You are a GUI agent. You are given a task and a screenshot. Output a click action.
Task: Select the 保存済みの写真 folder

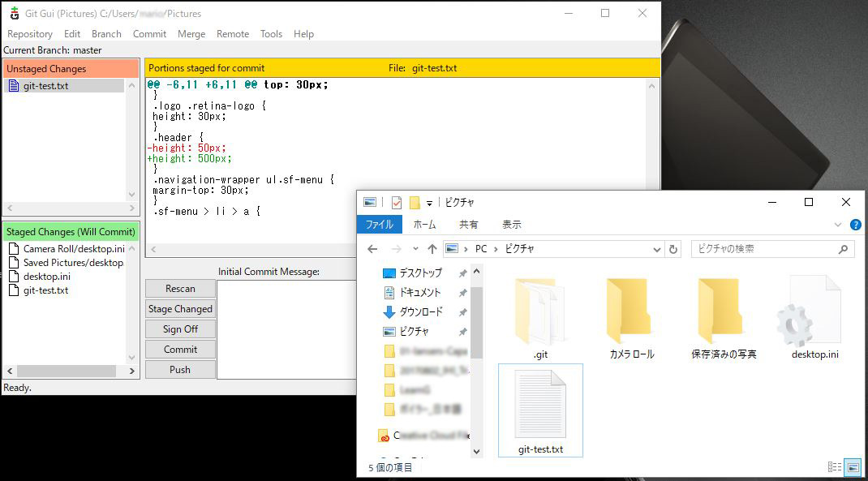[724, 320]
